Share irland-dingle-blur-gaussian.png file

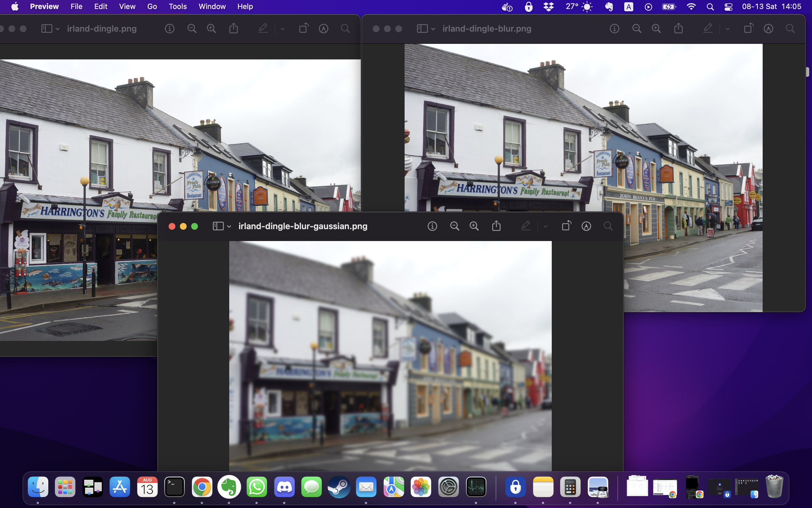point(497,226)
